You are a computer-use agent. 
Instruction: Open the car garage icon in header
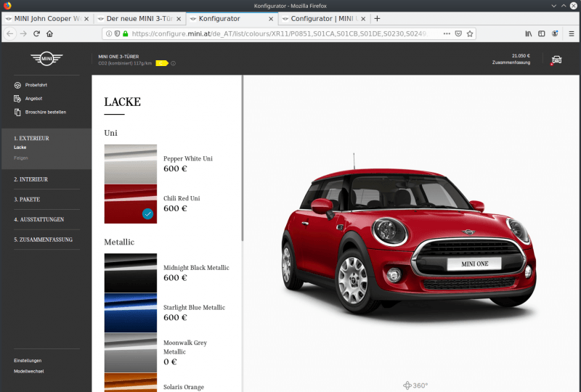tap(556, 60)
